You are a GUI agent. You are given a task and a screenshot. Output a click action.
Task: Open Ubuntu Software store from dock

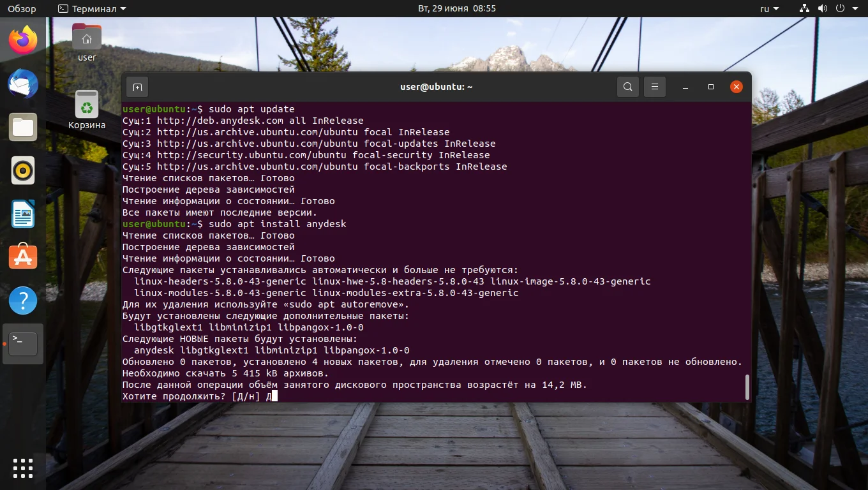(x=23, y=257)
